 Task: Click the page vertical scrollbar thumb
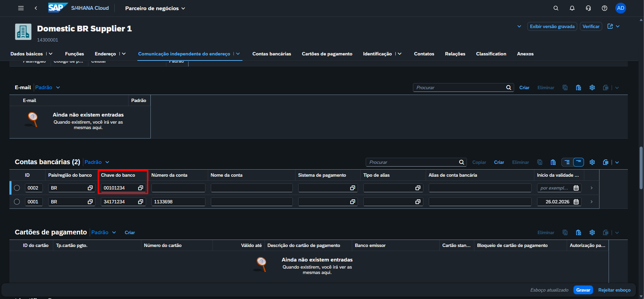tap(641, 168)
